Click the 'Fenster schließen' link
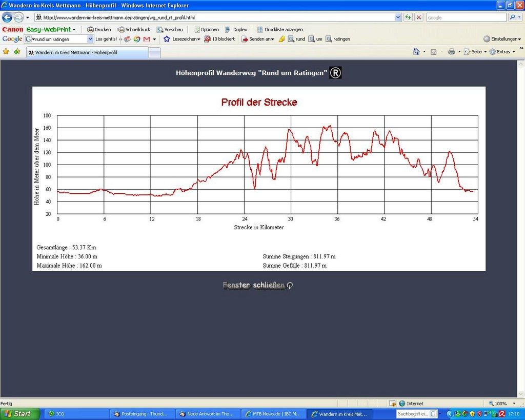Viewport: 525px width, 420px height. tap(257, 285)
